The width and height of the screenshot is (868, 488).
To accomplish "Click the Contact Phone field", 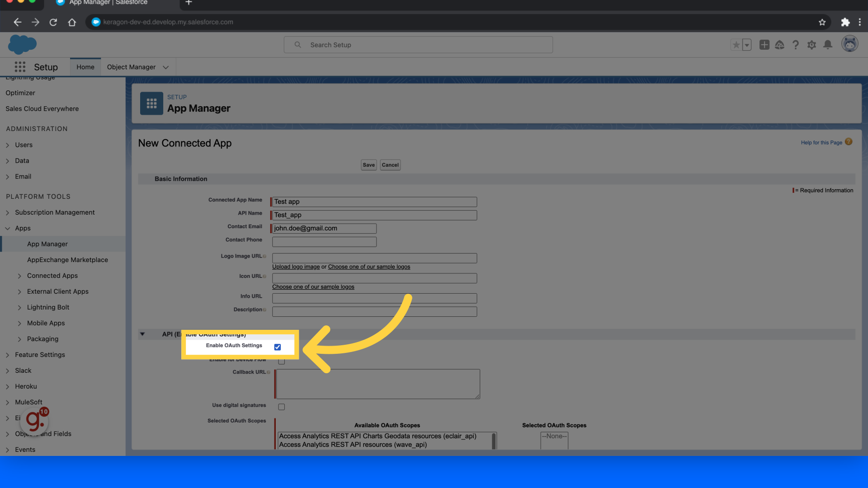I will (x=324, y=242).
